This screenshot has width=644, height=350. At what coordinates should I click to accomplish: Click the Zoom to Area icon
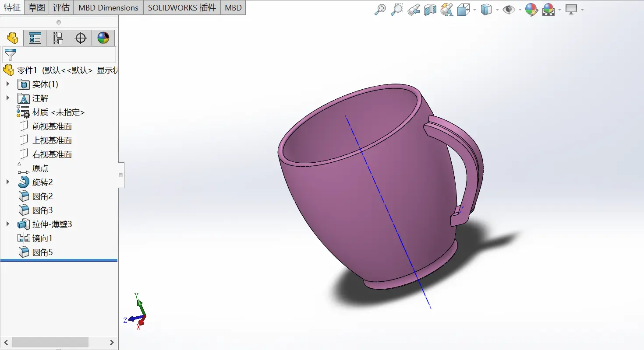point(397,10)
